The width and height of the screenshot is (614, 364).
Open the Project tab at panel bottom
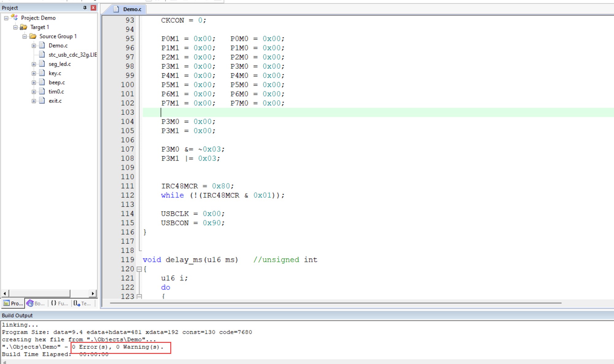click(13, 303)
